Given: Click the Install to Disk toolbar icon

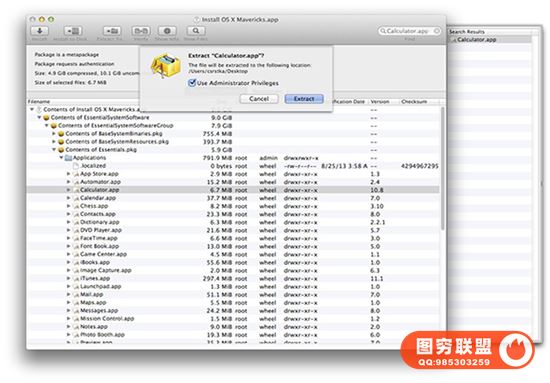Looking at the screenshot, I should click(x=73, y=31).
